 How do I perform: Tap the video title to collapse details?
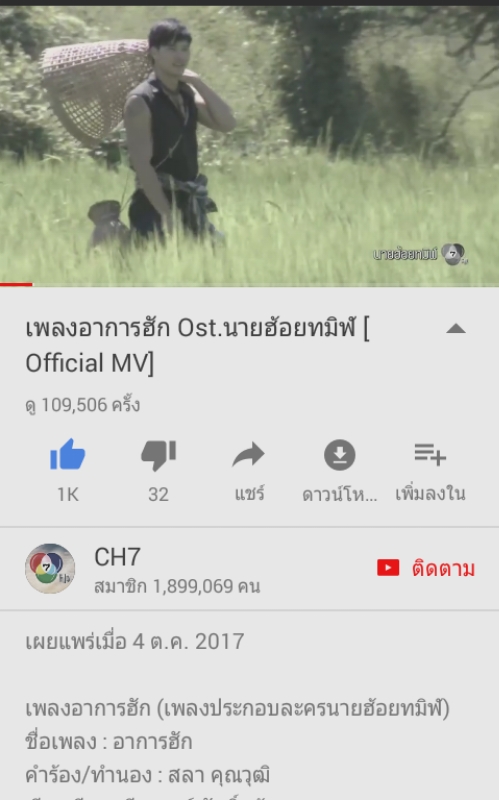tap(197, 345)
